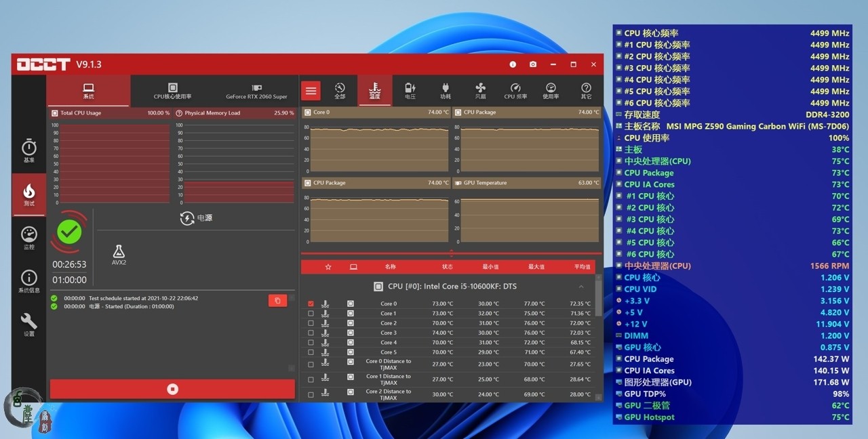868x439 pixels.
Task: Sort by the 平均值 average column header
Action: (583, 267)
